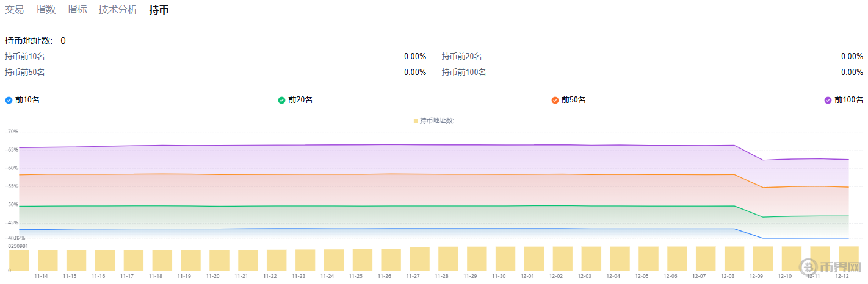Disable the orange 前50名 series checkbox
Screen dimensions: 868x284
point(555,100)
